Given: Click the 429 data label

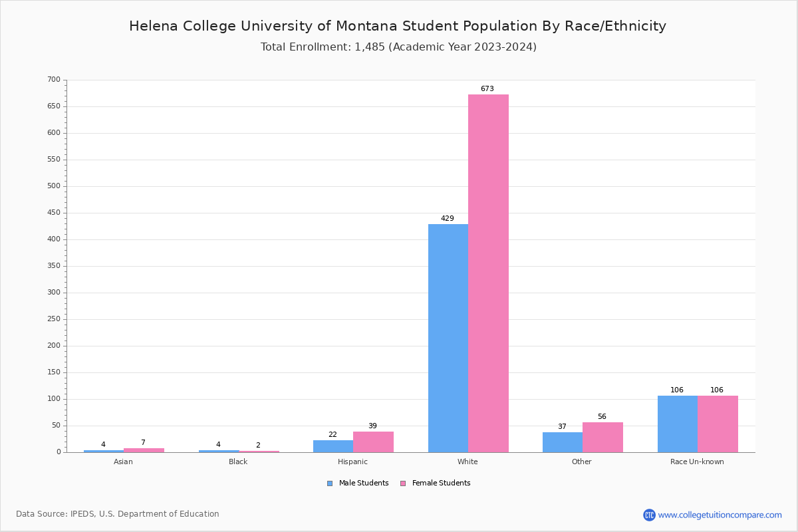Looking at the screenshot, I should coord(447,219).
